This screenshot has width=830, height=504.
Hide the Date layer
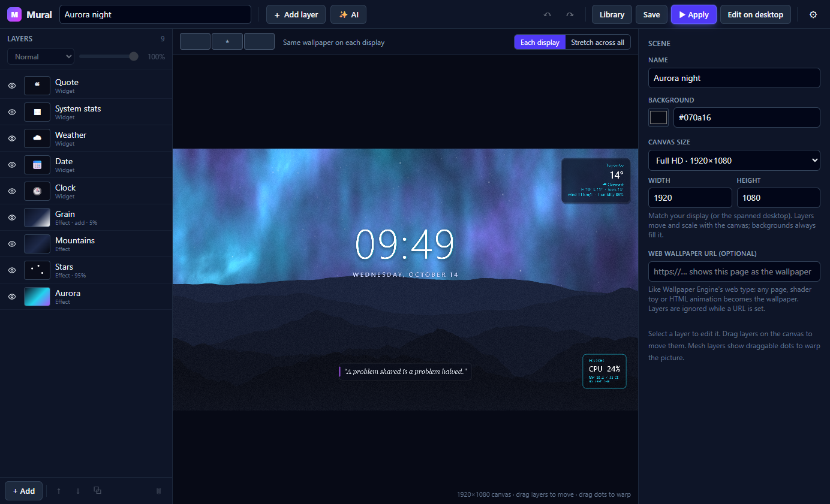11,165
